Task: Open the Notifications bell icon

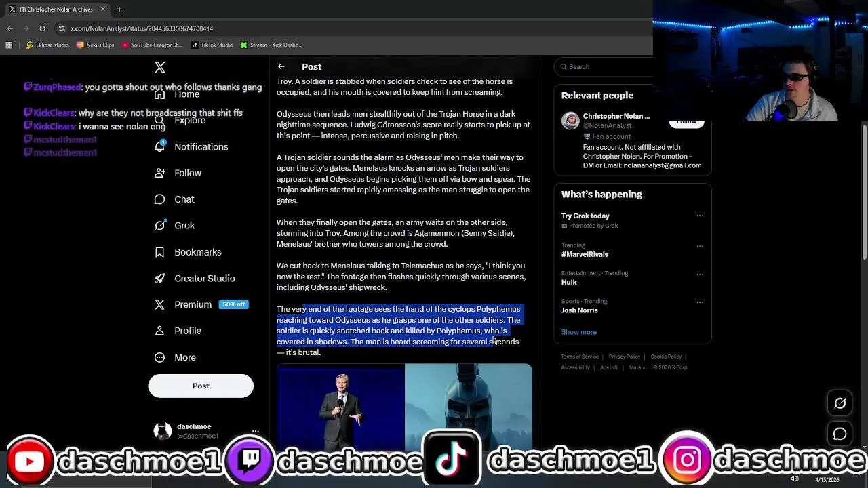Action: pos(160,146)
